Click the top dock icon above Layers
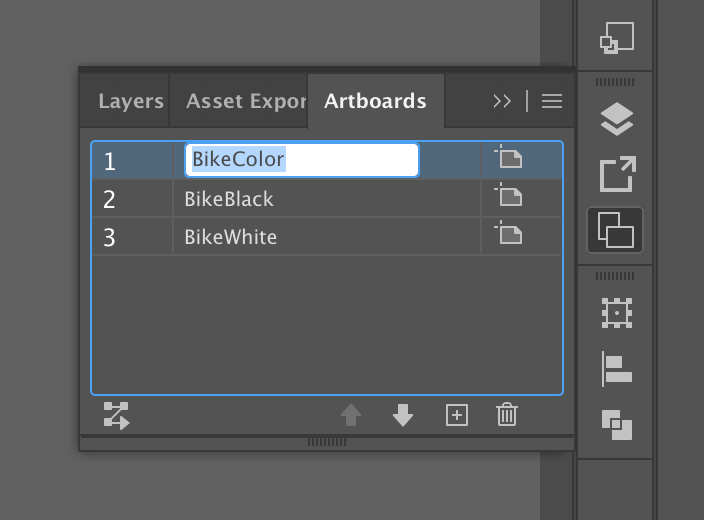The width and height of the screenshot is (704, 520). tap(616, 38)
